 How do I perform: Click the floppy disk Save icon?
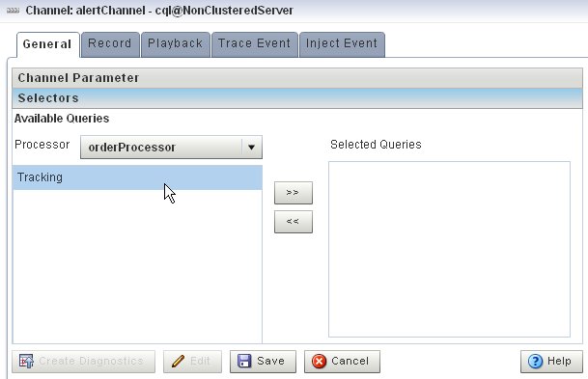click(x=244, y=362)
